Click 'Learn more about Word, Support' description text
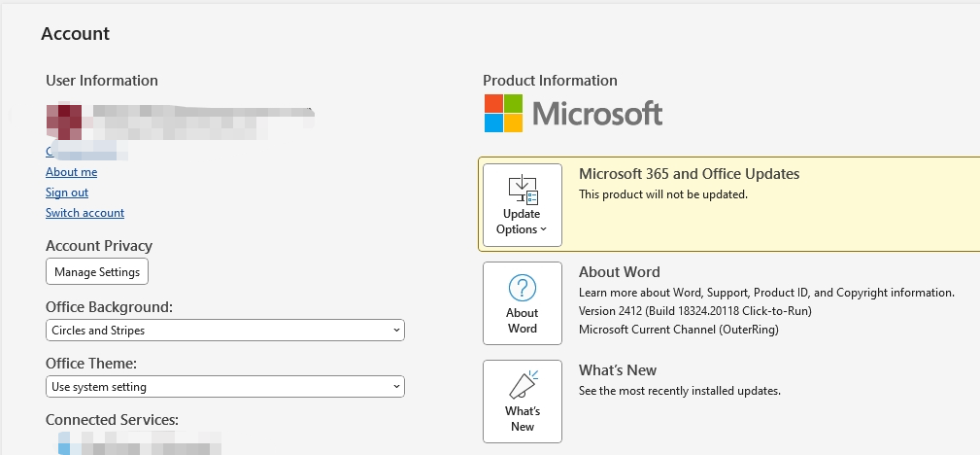This screenshot has height=455, width=980. [766, 293]
